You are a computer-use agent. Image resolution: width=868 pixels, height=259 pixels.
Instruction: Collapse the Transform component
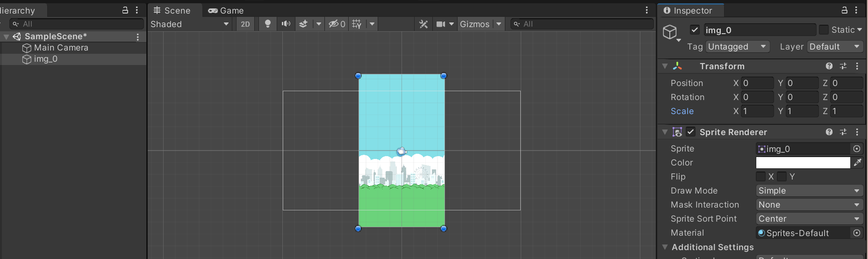pos(665,66)
